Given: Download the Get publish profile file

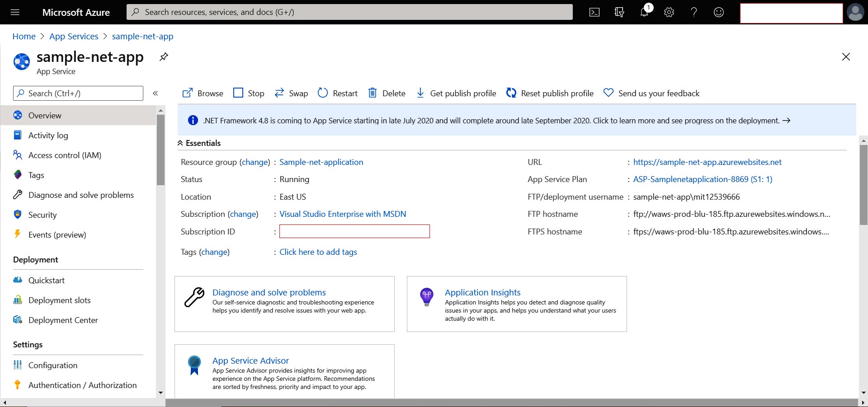Looking at the screenshot, I should point(456,93).
